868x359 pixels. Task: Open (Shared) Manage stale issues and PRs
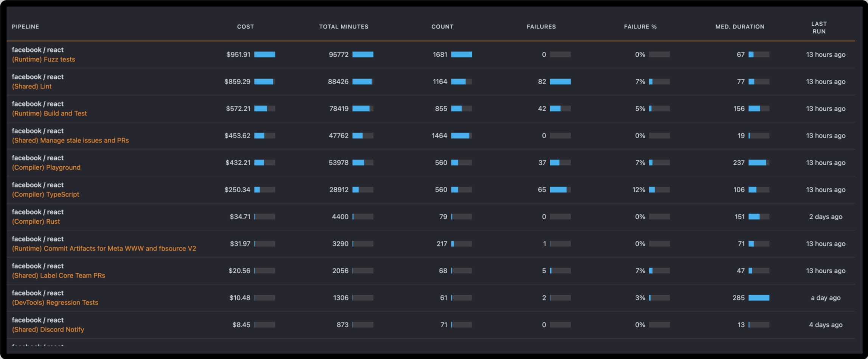coord(70,140)
